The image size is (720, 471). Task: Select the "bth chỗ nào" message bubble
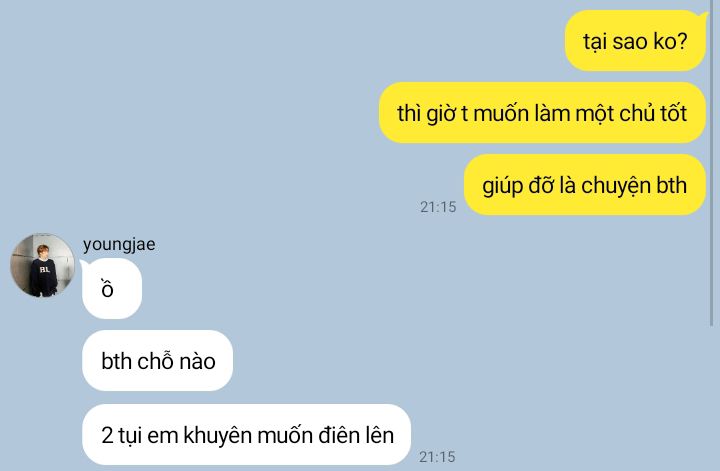[158, 361]
